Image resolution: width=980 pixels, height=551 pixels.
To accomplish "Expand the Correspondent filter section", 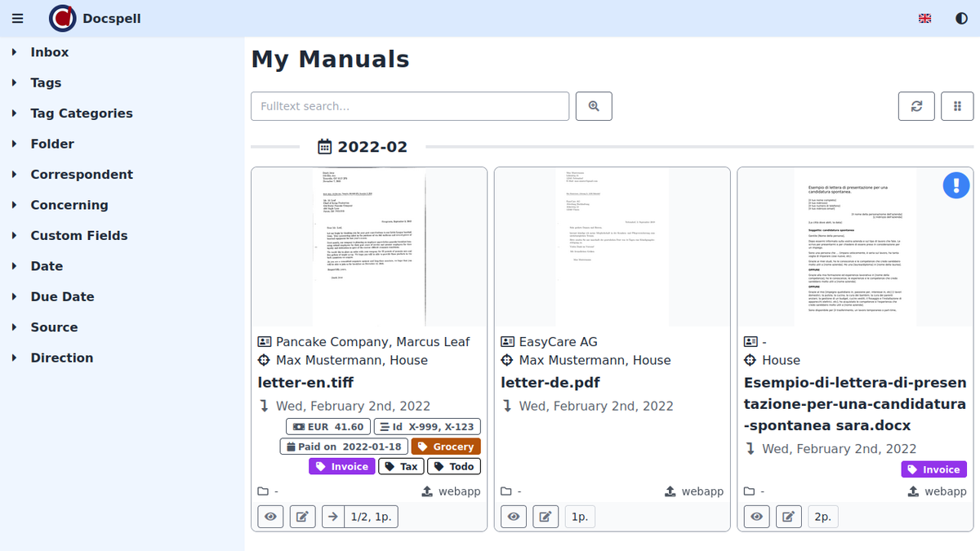I will pos(81,175).
